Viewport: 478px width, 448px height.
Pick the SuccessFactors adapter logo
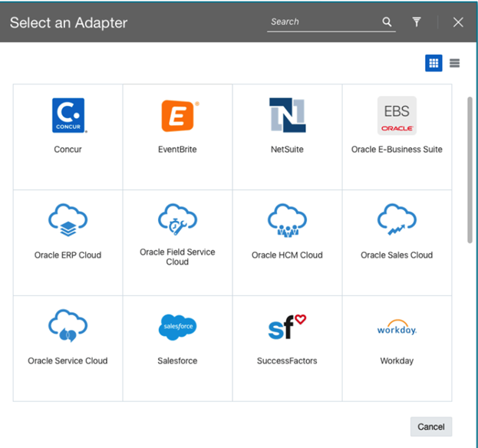pyautogui.click(x=287, y=328)
